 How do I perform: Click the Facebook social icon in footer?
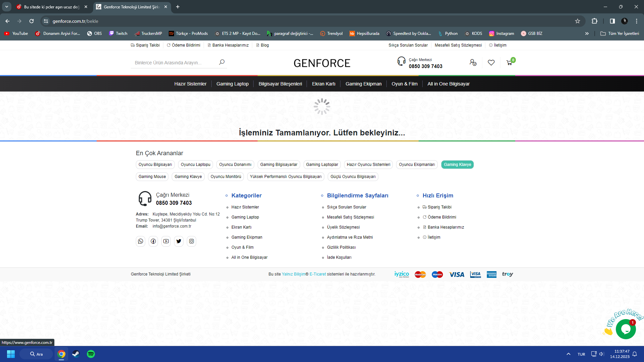153,241
